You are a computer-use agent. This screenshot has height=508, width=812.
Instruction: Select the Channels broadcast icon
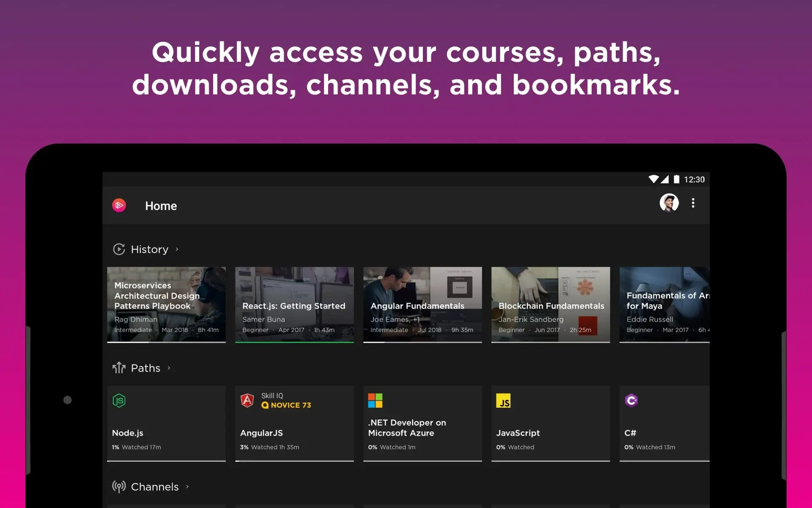[x=119, y=487]
